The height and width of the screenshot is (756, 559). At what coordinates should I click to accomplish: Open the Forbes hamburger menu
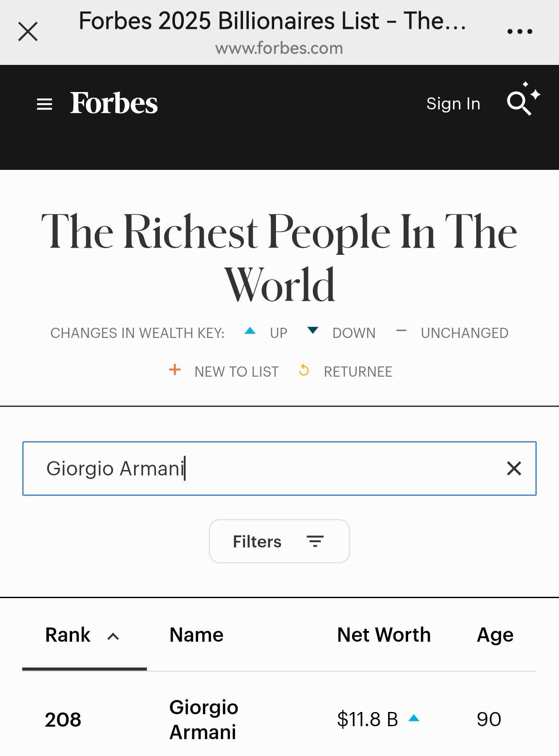[x=45, y=105]
